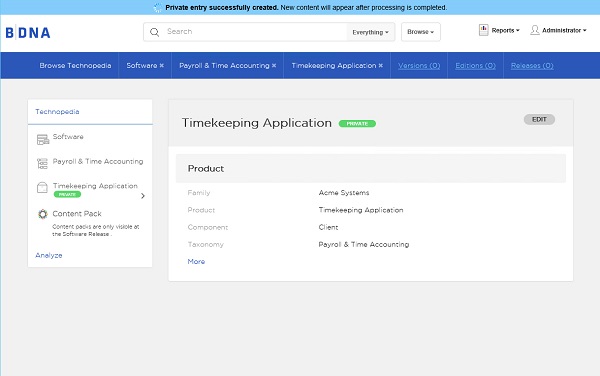Click the 'Family' field label
This screenshot has height=376, width=600.
[199, 193]
